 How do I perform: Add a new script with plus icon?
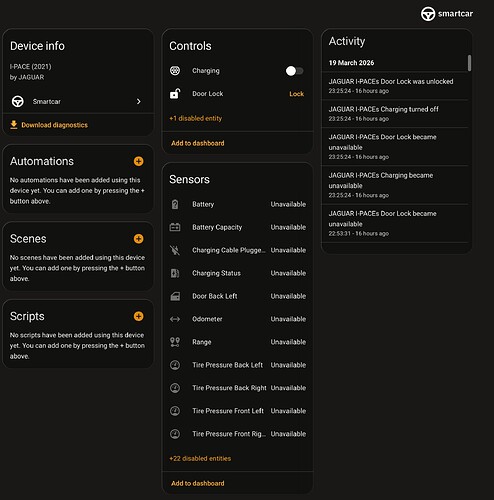pos(139,316)
